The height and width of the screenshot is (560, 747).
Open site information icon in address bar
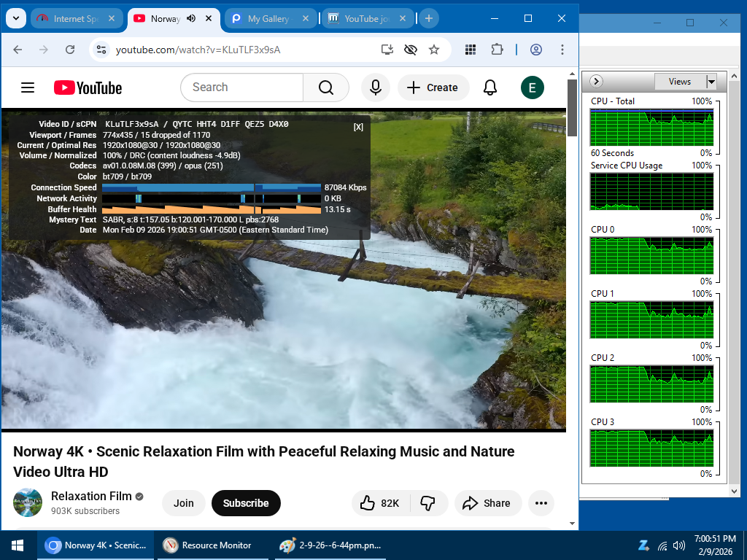101,50
